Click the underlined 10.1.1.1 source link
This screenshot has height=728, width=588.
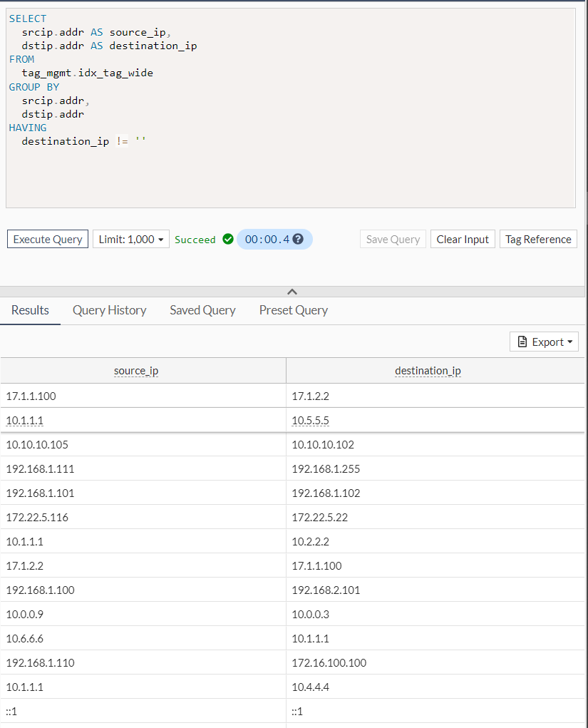[x=24, y=420]
